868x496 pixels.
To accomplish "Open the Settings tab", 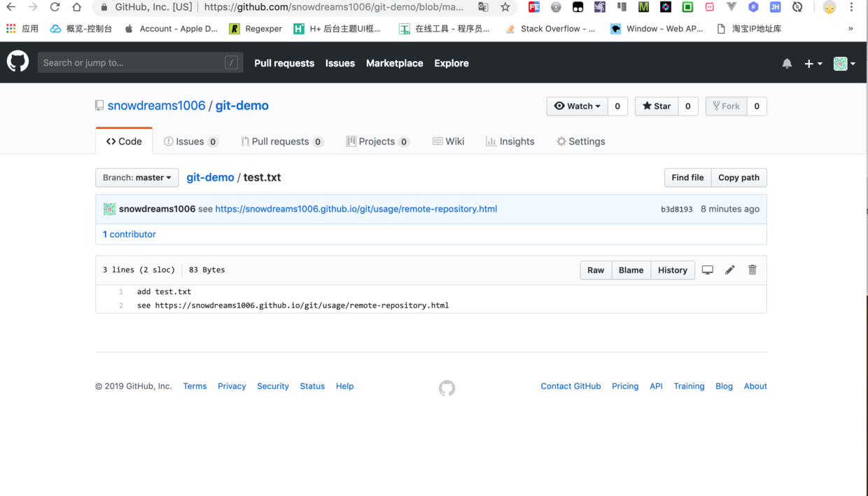I will [580, 141].
